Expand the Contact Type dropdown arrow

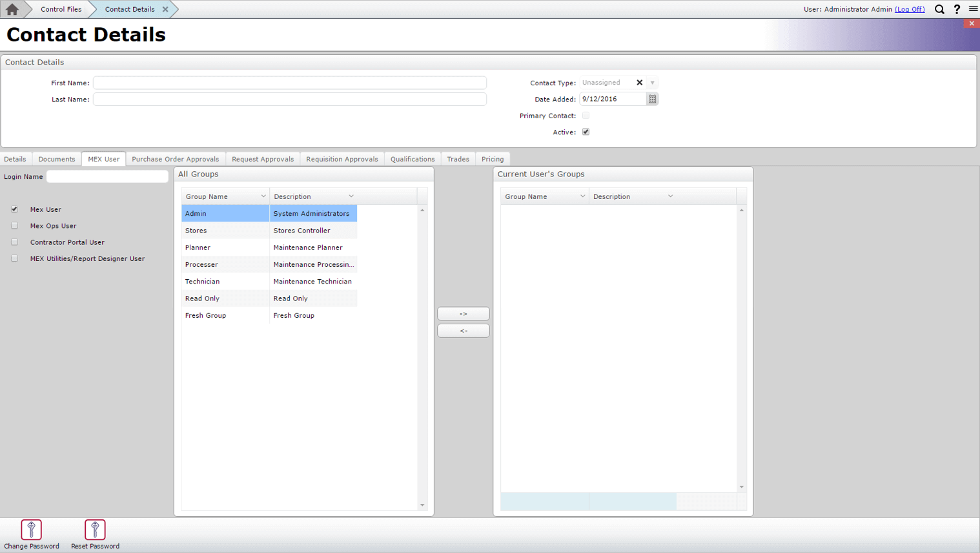coord(652,83)
